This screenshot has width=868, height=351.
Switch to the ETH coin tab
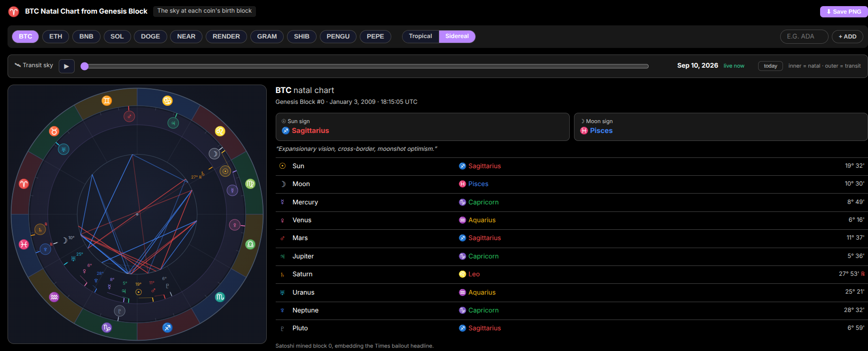click(56, 37)
